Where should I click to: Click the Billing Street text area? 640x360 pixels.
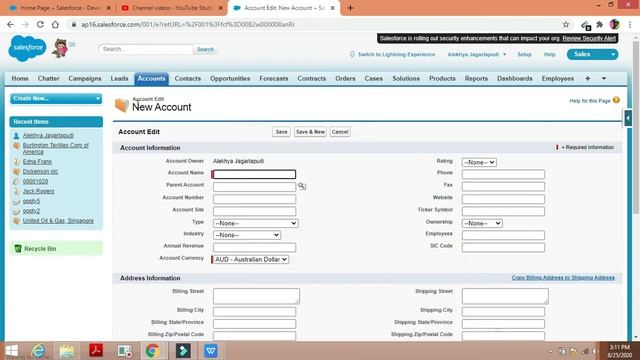(256, 296)
